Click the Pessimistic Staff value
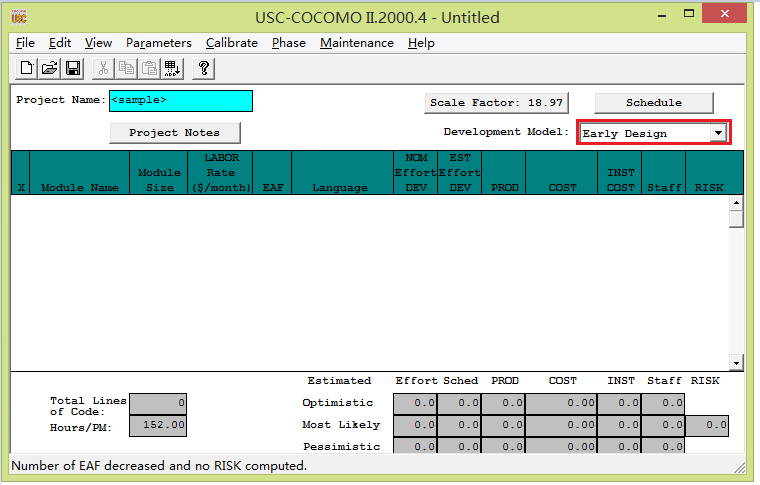The height and width of the screenshot is (485, 760). 663,445
